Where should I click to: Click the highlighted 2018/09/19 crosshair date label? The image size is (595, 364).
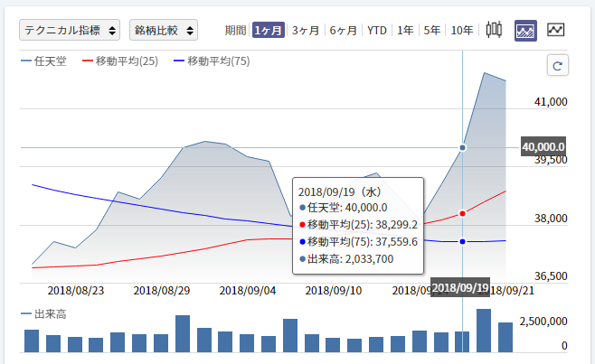460,288
